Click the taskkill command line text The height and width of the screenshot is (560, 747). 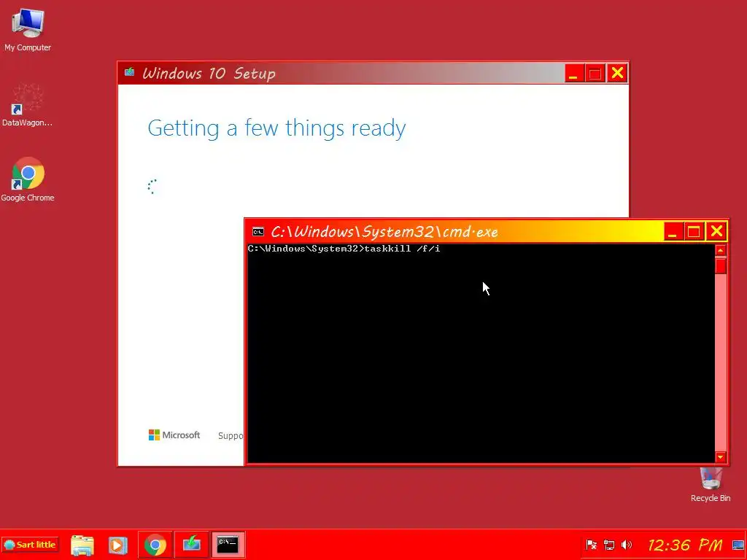344,249
